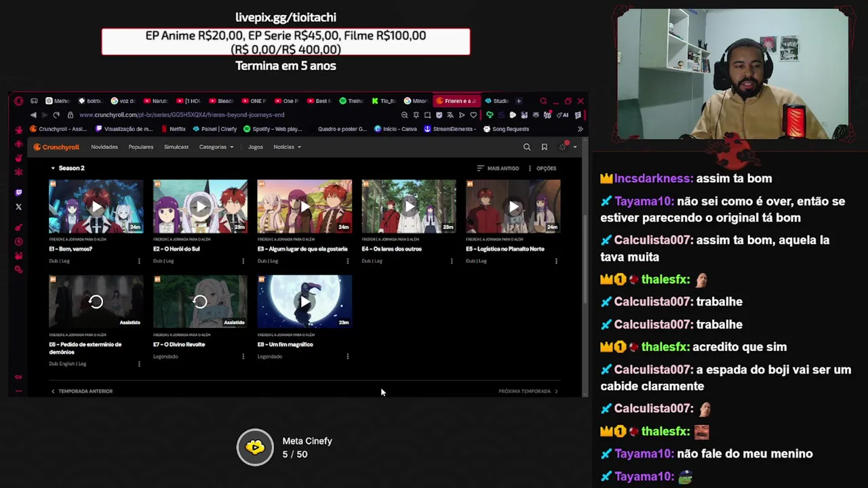The width and height of the screenshot is (868, 488).
Task: Open the Spotify Web player bookmark
Action: (273, 129)
